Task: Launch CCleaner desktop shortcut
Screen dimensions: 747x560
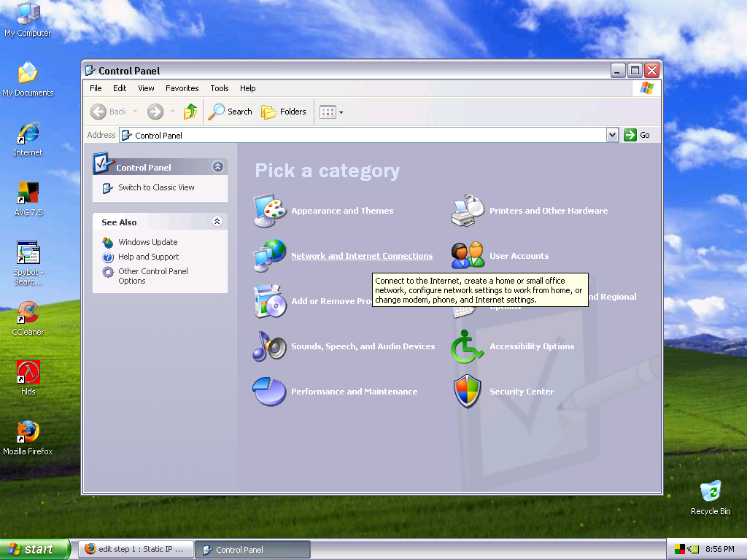Action: click(28, 319)
